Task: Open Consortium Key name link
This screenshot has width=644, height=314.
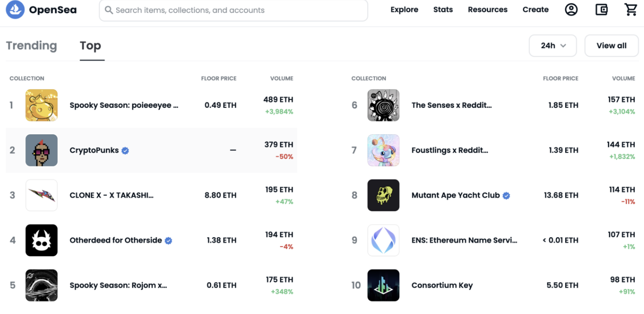Action: pos(442,286)
